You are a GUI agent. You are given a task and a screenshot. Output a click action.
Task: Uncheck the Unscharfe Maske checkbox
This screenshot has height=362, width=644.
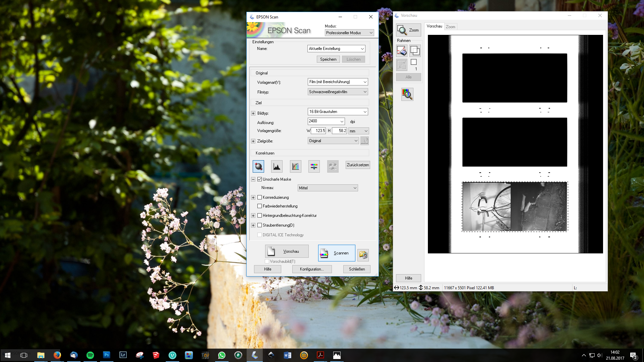(x=260, y=179)
